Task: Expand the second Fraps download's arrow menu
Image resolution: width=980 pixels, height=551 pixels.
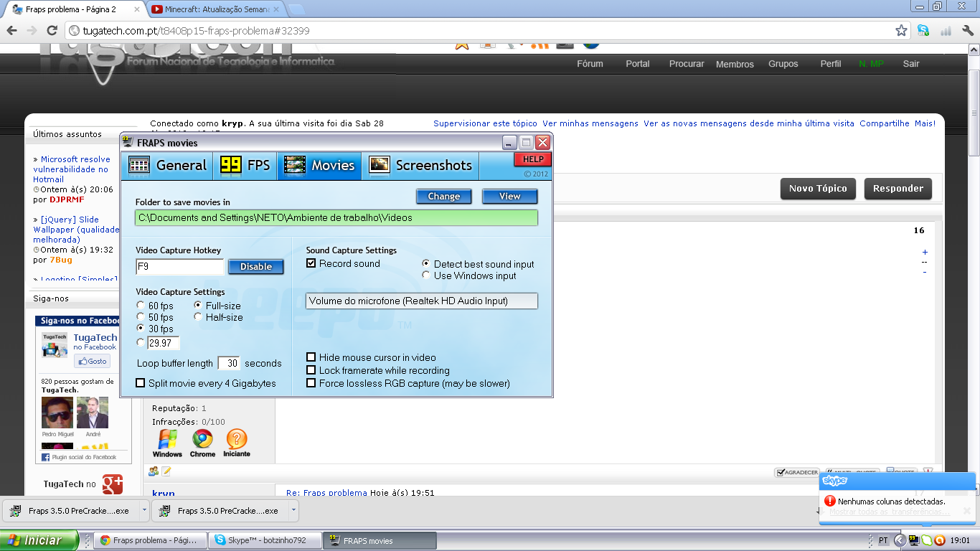Action: point(293,511)
